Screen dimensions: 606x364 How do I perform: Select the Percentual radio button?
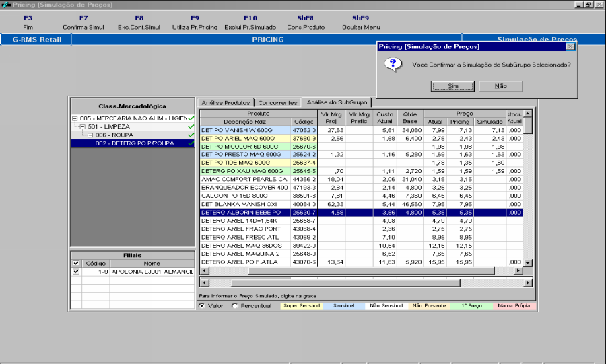coord(234,306)
